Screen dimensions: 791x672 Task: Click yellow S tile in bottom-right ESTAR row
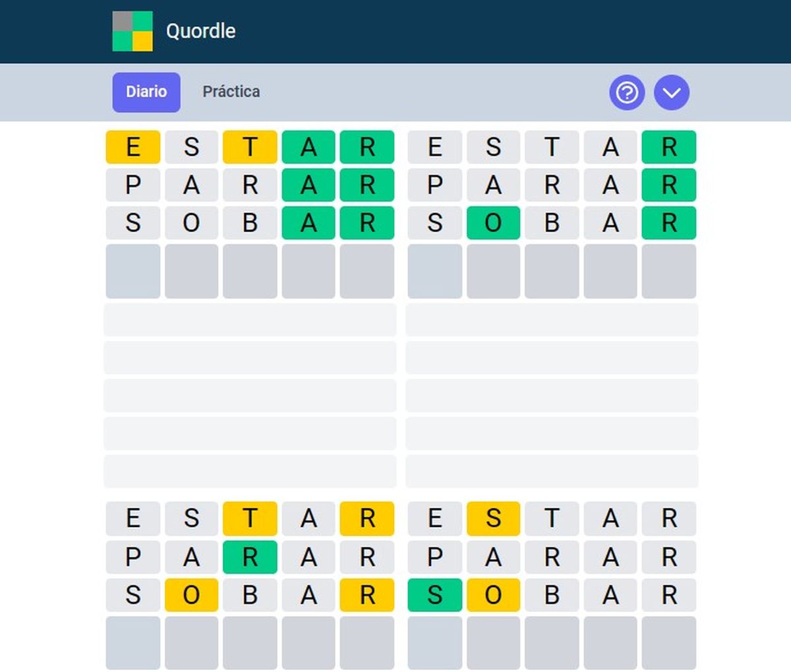493,518
